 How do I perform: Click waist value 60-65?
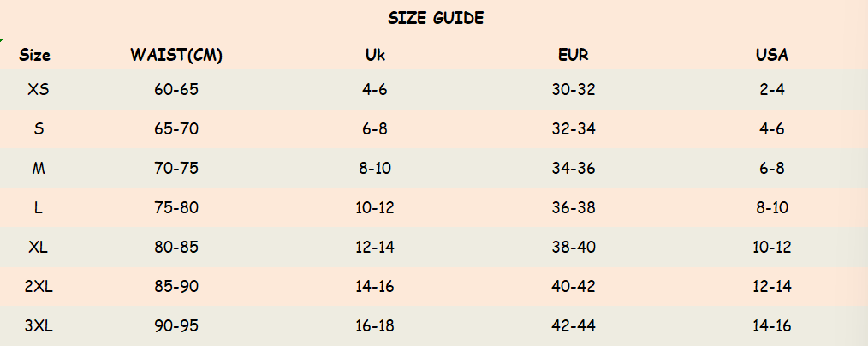(178, 89)
